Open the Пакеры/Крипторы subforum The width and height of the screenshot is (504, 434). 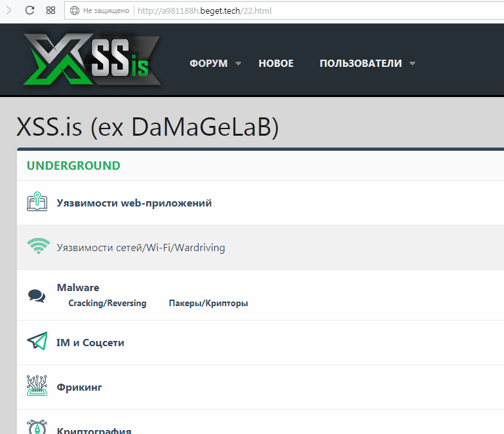point(208,303)
